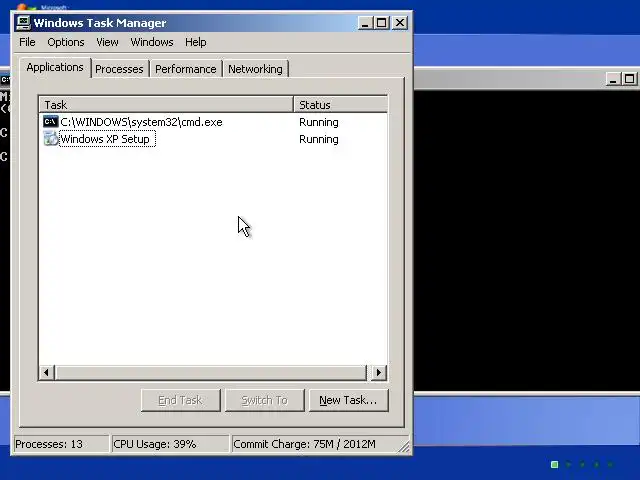Maximize the command prompt window behind

629,79
